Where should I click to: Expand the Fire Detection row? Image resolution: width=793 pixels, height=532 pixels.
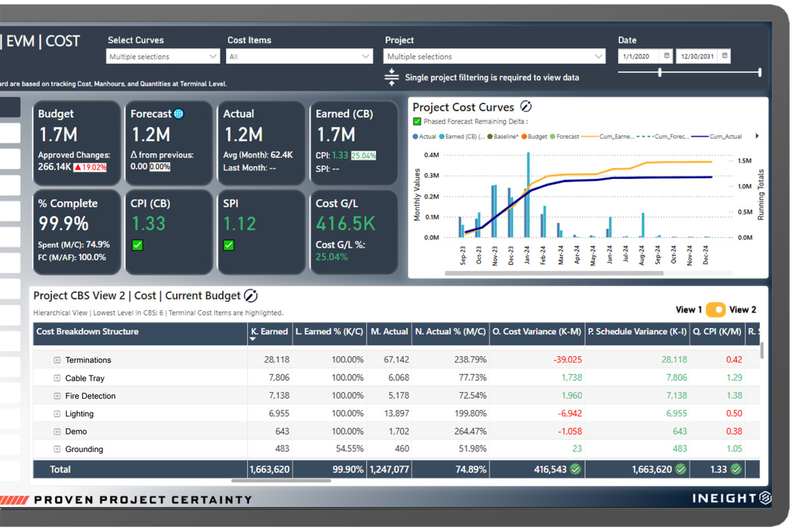[57, 396]
